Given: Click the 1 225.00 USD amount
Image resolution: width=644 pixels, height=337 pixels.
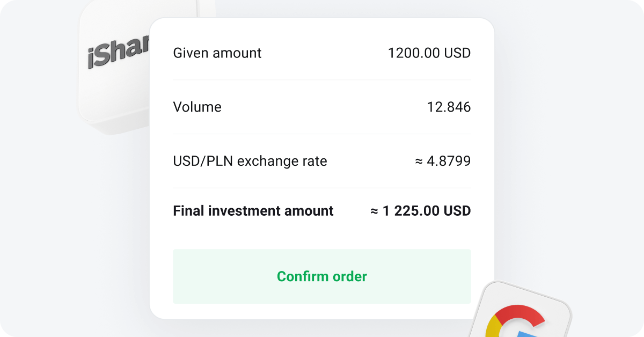Looking at the screenshot, I should 420,211.
